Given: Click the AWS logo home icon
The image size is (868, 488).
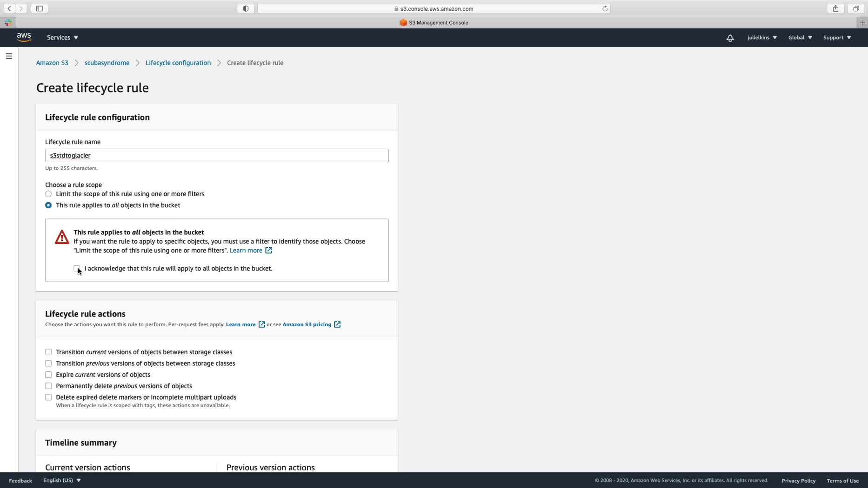Looking at the screenshot, I should [x=24, y=37].
